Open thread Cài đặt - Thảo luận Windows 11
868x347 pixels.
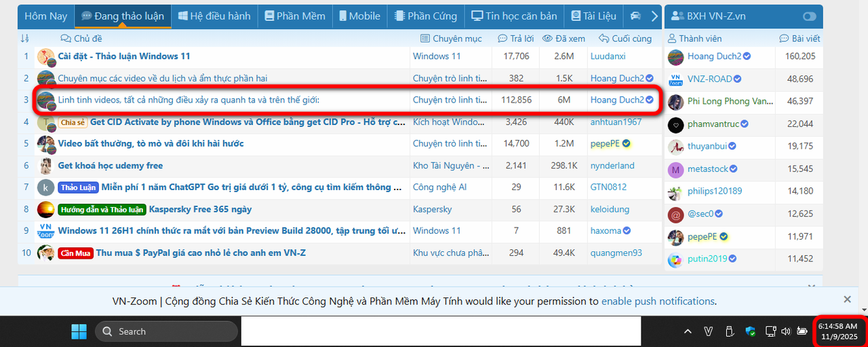tap(124, 56)
